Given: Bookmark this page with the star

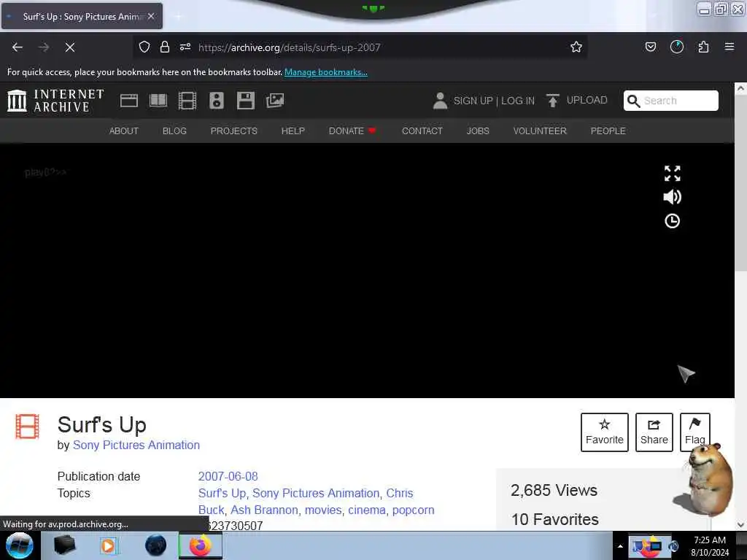Looking at the screenshot, I should tap(576, 47).
